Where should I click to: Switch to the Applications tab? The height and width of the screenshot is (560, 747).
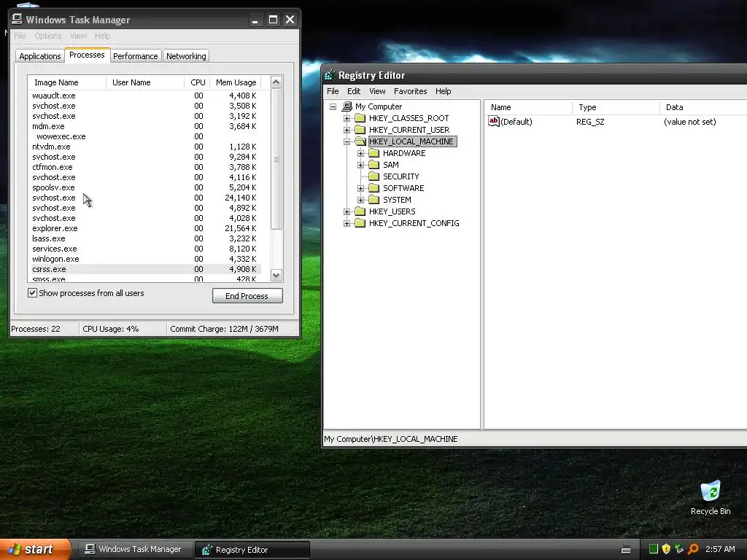click(x=40, y=56)
